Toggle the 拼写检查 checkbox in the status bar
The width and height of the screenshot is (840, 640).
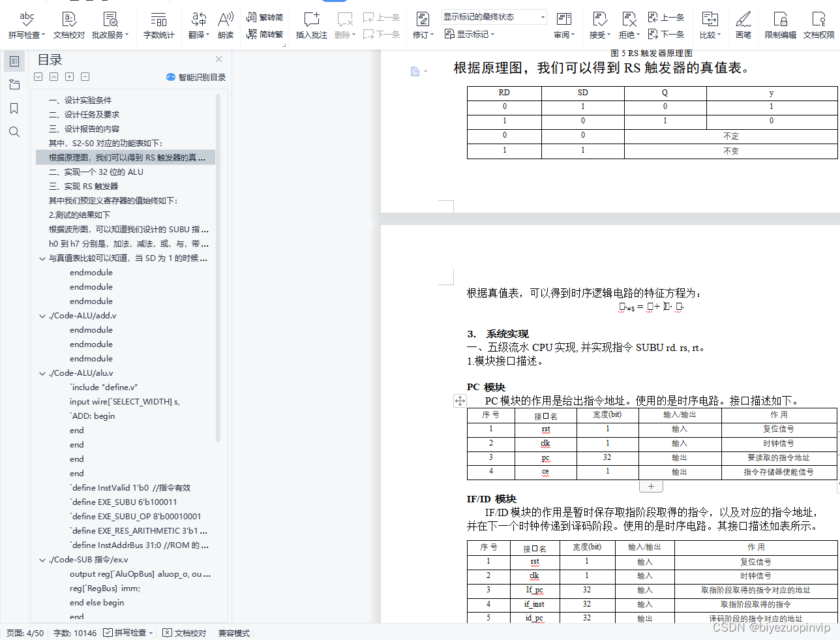point(108,633)
